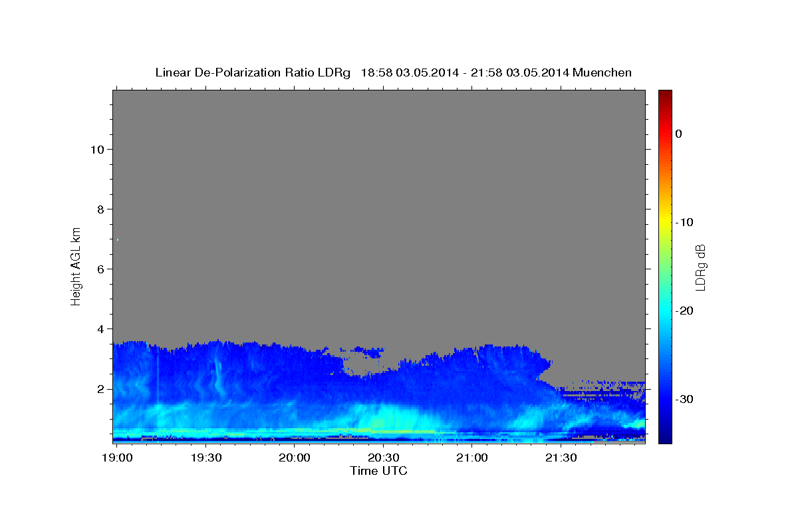
Task: Click the height tick label '2'
Action: coord(100,389)
